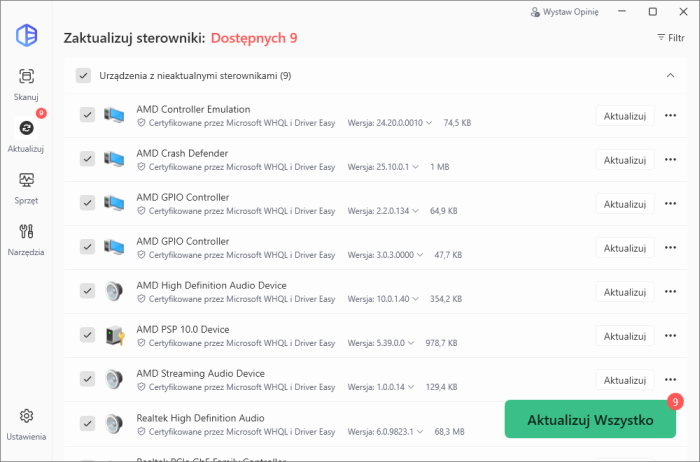Uncheck GPIO Controller version 3.0.3.0000 checkbox

pyautogui.click(x=88, y=246)
